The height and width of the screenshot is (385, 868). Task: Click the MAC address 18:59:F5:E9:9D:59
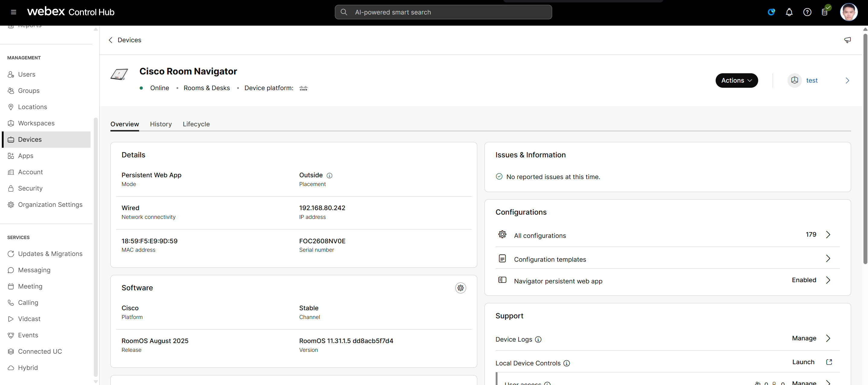tap(149, 241)
